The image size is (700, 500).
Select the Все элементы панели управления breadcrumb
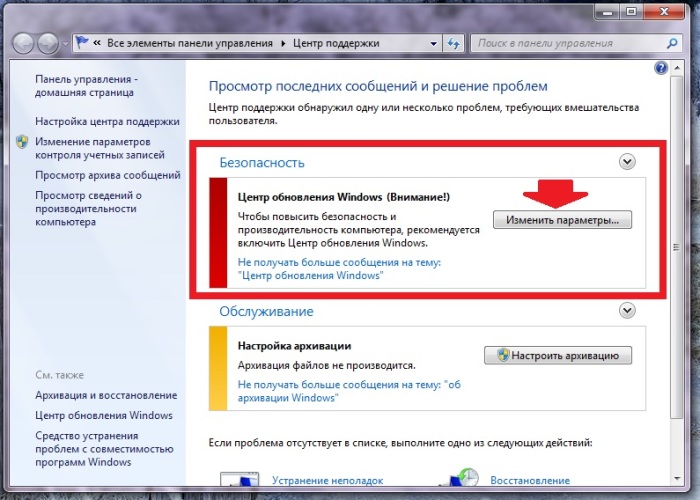(189, 44)
